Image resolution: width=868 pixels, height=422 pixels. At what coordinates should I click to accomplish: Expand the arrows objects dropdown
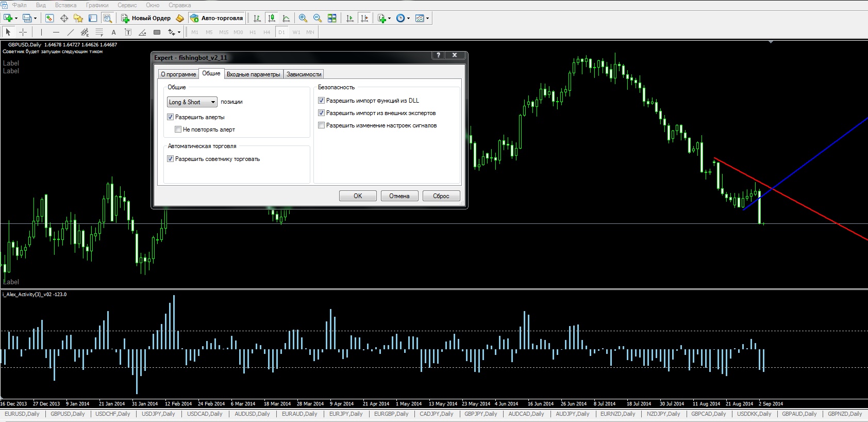(179, 32)
